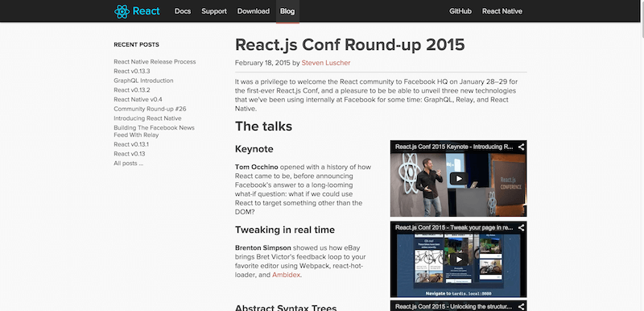Go to the Download page

tap(254, 11)
